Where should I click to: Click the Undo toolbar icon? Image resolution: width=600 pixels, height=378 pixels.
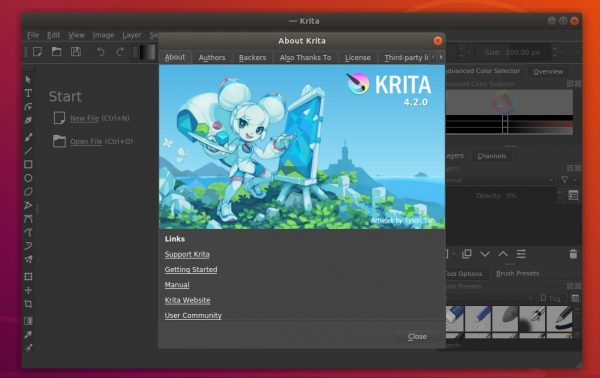[100, 52]
